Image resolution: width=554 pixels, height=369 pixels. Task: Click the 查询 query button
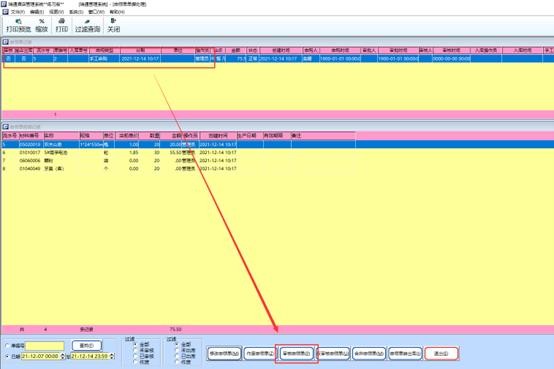(87, 345)
